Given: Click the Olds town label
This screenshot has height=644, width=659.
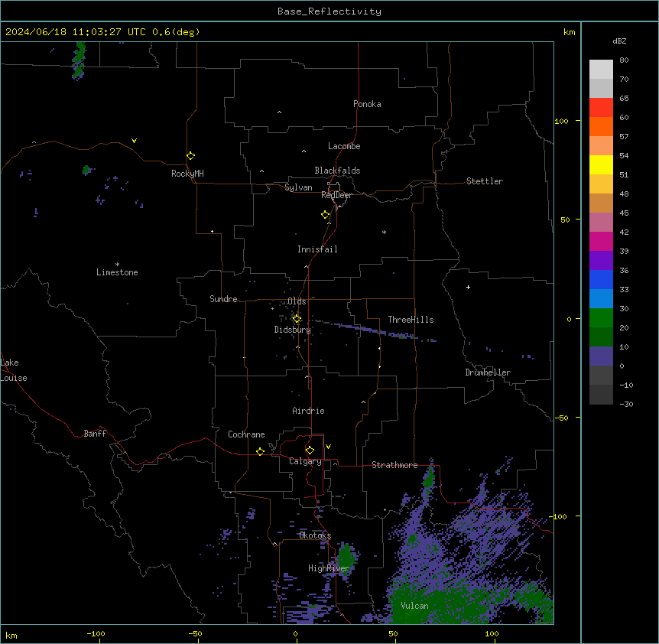Looking at the screenshot, I should [297, 301].
